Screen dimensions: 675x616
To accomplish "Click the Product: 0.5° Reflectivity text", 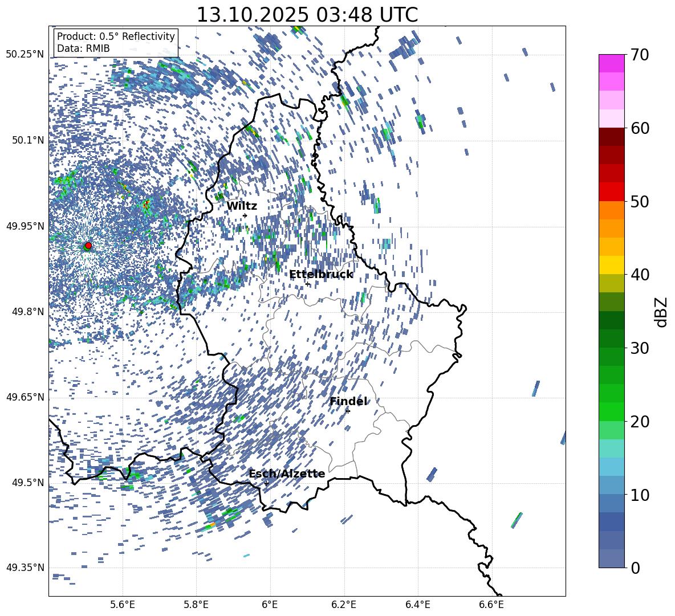I will 116,36.
